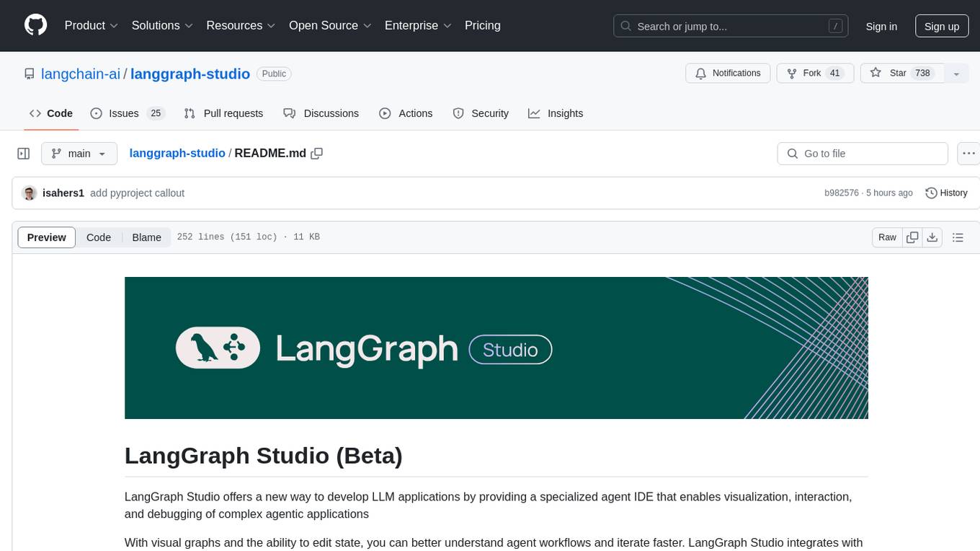Open the langchain-ai organization link
Image resolution: width=980 pixels, height=551 pixels.
click(x=81, y=74)
